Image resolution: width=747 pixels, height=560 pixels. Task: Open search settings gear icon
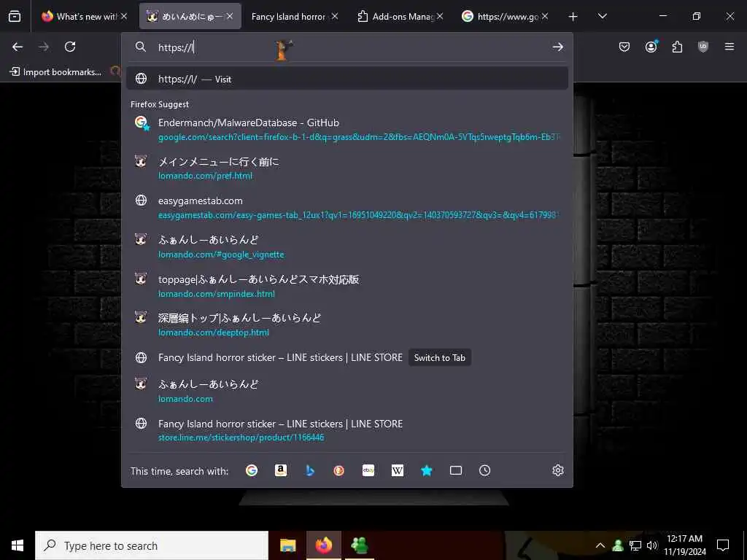click(x=558, y=470)
